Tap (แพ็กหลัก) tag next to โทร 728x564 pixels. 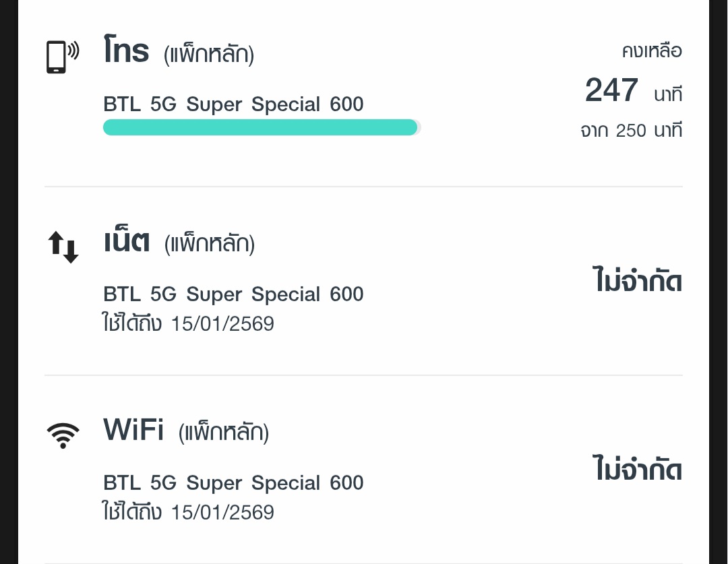click(209, 55)
